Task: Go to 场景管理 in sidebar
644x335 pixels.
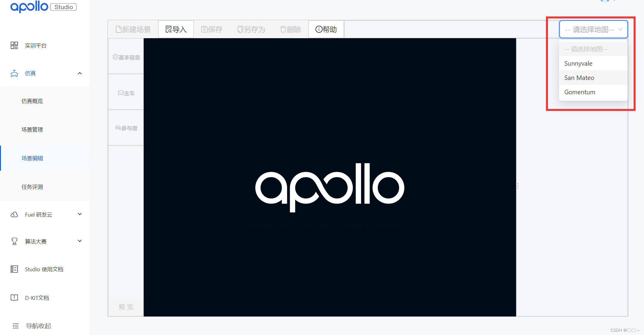Action: pyautogui.click(x=32, y=129)
